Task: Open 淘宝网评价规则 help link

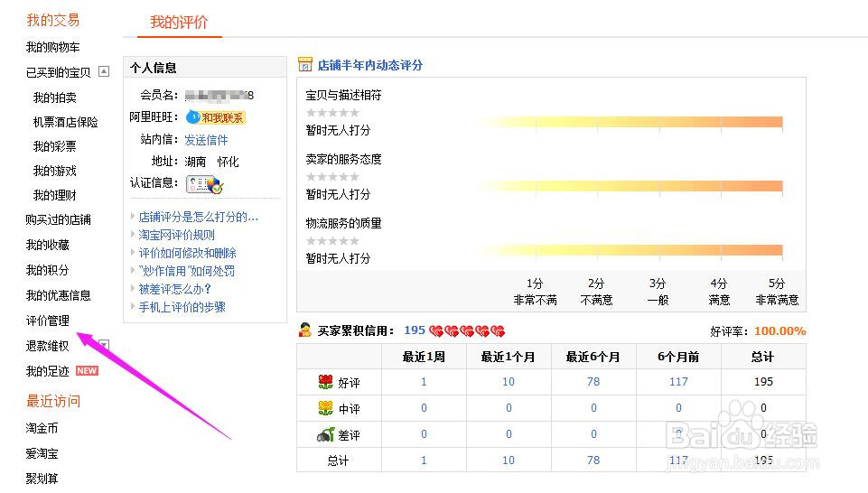Action: [x=177, y=235]
